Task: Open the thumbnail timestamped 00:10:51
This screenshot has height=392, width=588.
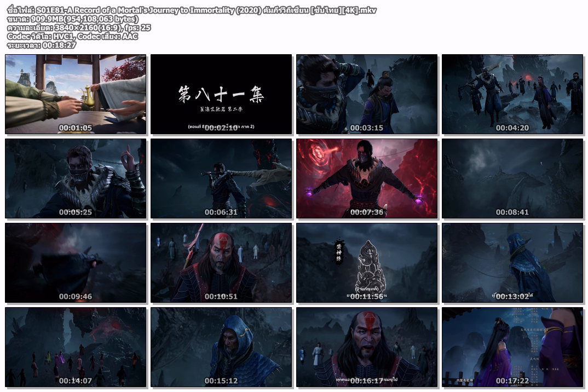Action: [221, 263]
